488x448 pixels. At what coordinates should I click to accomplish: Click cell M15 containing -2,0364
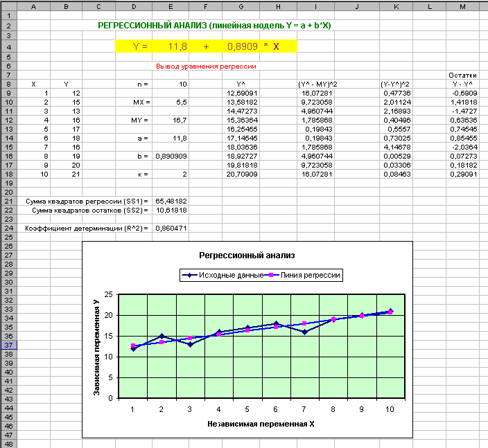[462, 147]
